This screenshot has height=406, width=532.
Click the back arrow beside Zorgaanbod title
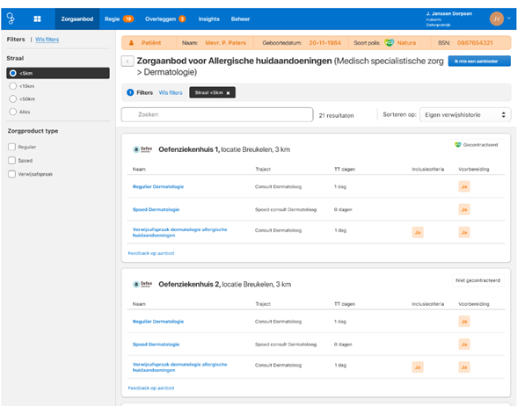click(127, 61)
